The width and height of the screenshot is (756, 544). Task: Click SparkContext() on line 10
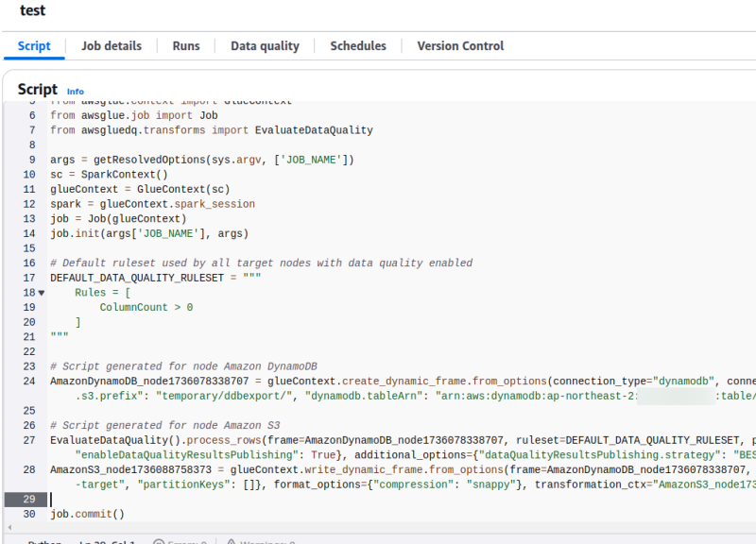pos(124,175)
